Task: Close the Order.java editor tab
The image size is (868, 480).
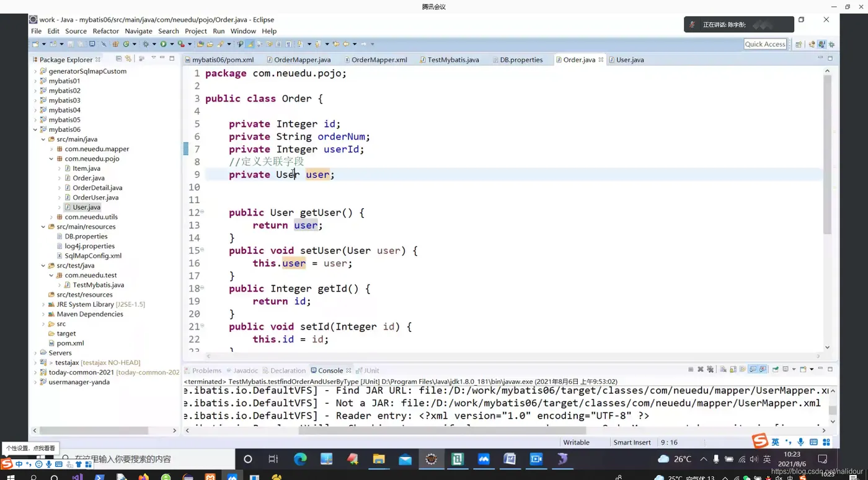Action: tap(601, 59)
